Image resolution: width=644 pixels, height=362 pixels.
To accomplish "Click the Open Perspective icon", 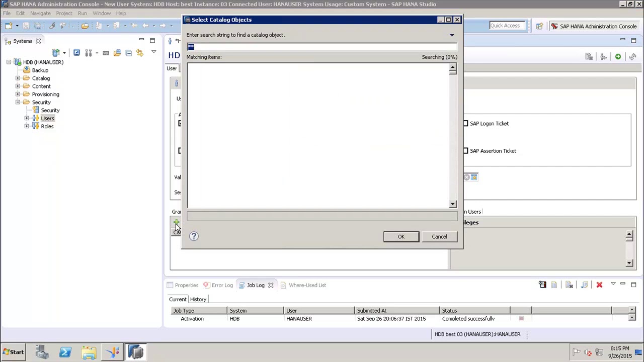I will [x=539, y=26].
